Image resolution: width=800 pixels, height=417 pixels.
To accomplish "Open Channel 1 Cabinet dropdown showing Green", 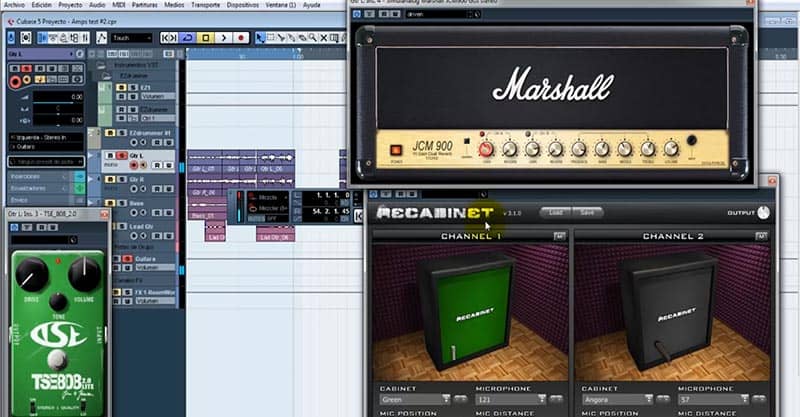I will click(x=414, y=400).
